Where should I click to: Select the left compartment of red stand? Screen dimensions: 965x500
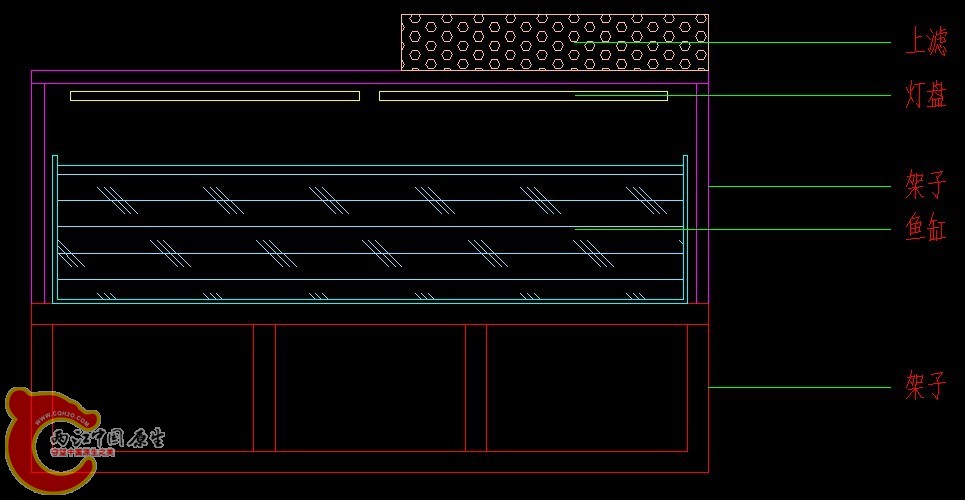(x=153, y=388)
